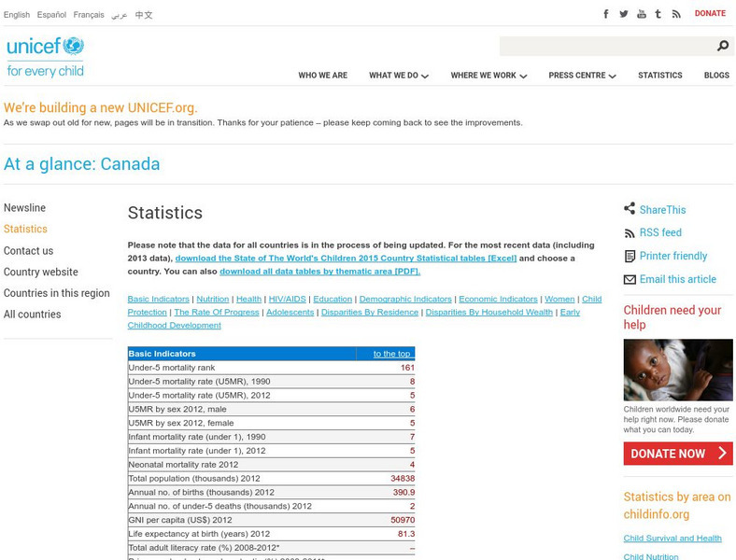Screen dimensions: 736x560
Task: Select Contact us in left sidebar
Action: (x=29, y=250)
